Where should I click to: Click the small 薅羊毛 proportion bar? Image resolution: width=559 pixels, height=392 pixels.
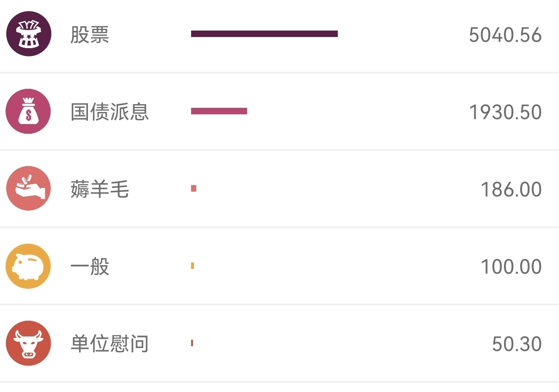(193, 188)
